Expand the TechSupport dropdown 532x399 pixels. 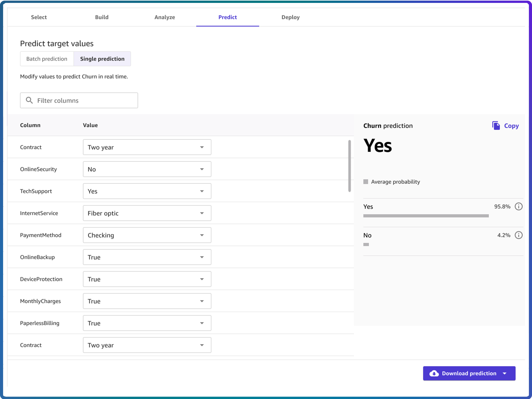tap(147, 191)
